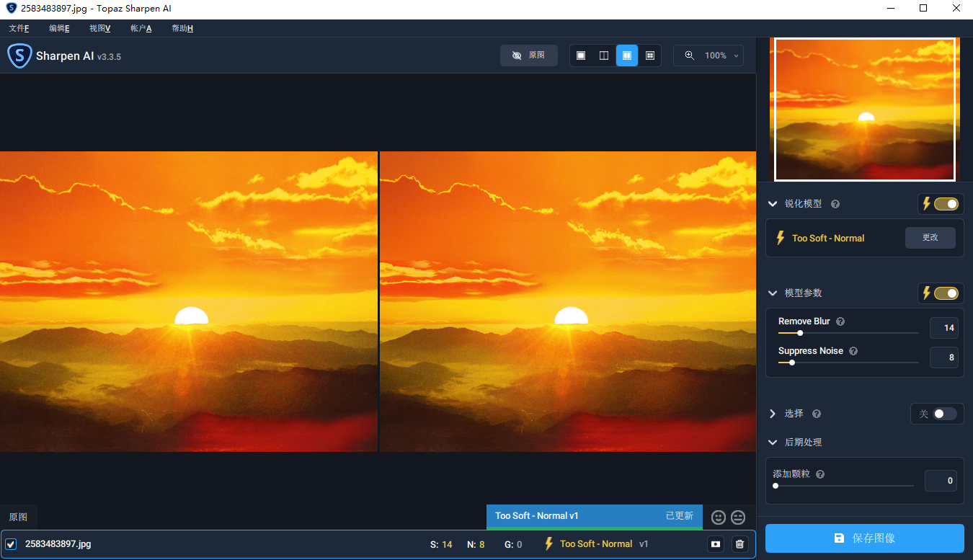The width and height of the screenshot is (973, 560).
Task: Click the 添加颗粒 grain slider handle
Action: click(776, 486)
